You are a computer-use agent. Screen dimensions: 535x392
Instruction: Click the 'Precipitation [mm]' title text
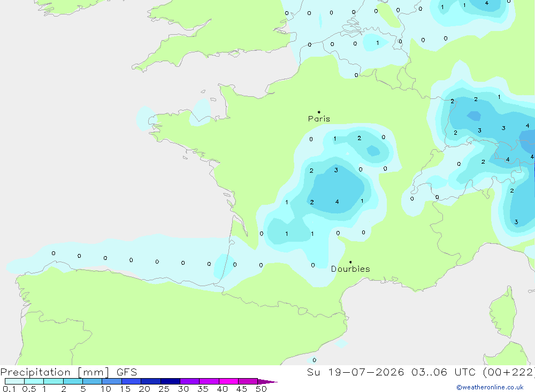55,372
